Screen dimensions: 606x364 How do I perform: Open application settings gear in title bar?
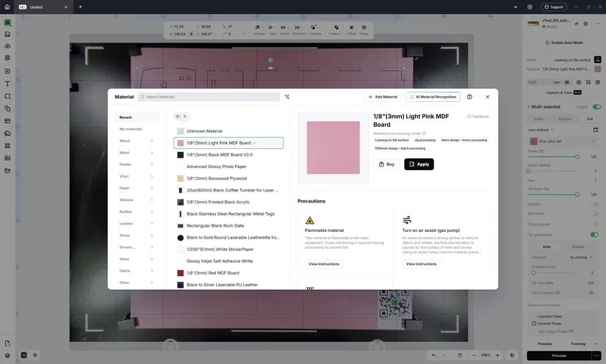click(x=530, y=7)
